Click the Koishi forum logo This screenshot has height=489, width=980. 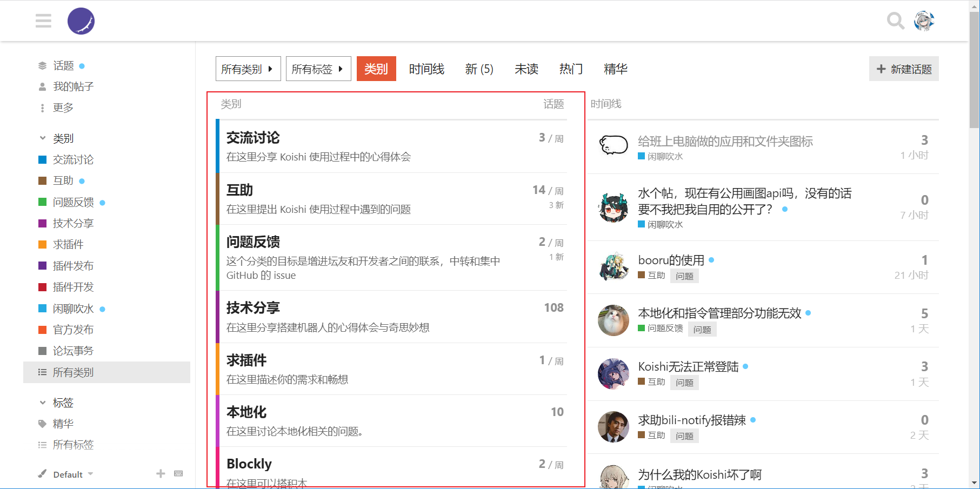click(x=81, y=21)
